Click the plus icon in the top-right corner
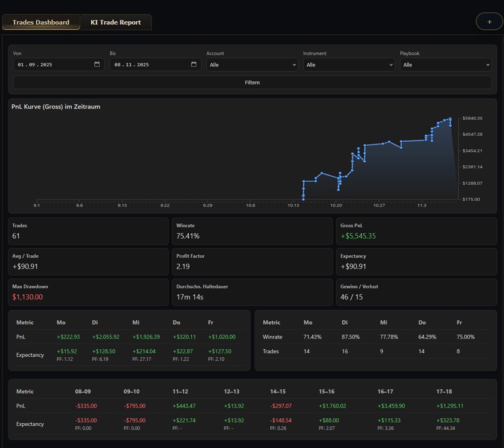 click(x=489, y=21)
